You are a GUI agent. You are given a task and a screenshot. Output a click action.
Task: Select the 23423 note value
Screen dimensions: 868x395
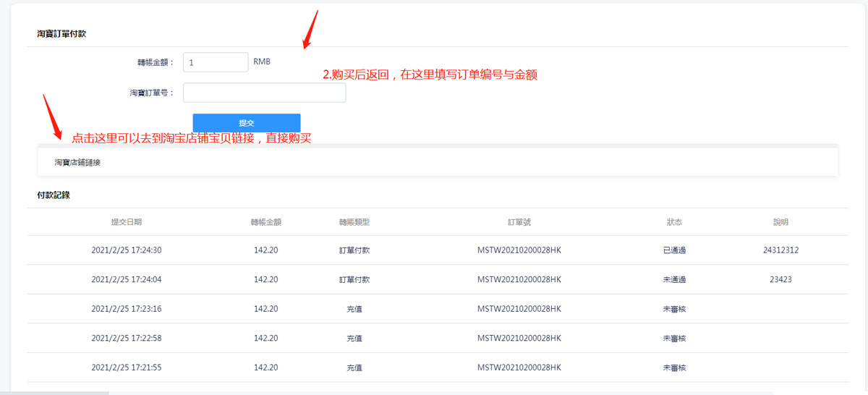point(780,279)
